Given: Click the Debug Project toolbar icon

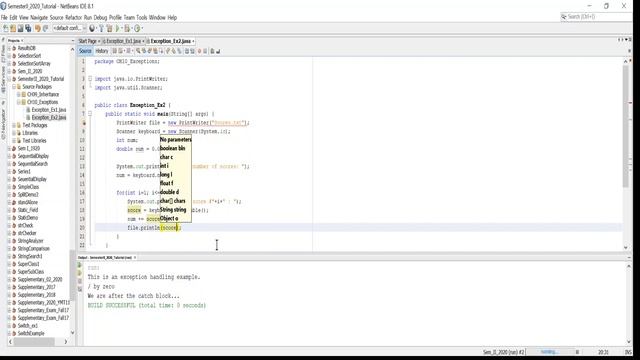Looking at the screenshot, I should pyautogui.click(x=127, y=28).
